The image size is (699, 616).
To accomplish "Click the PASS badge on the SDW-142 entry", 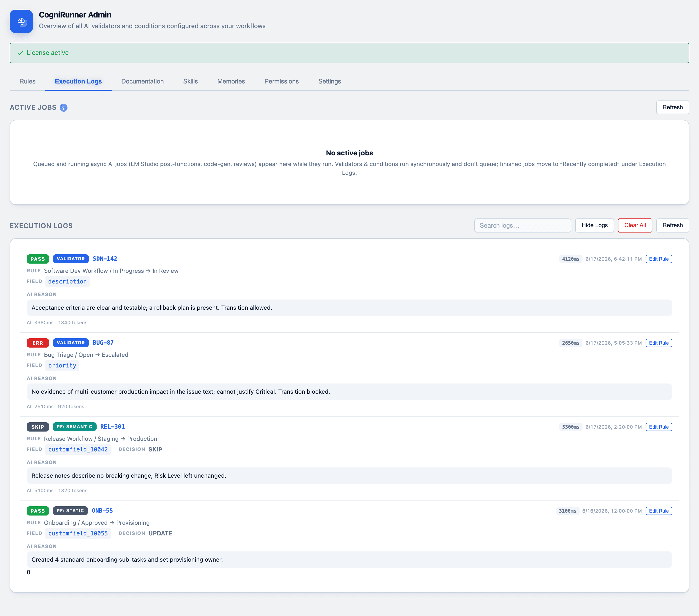I will (38, 259).
